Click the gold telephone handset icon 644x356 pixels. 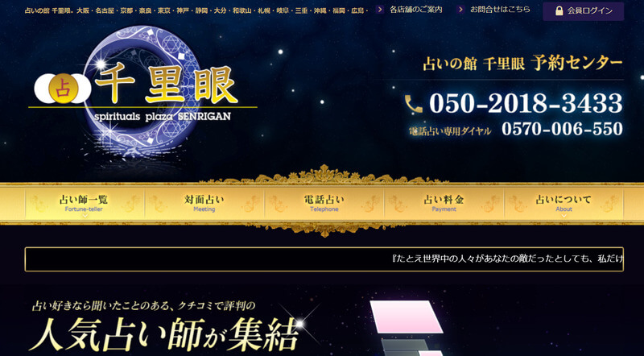(x=413, y=104)
